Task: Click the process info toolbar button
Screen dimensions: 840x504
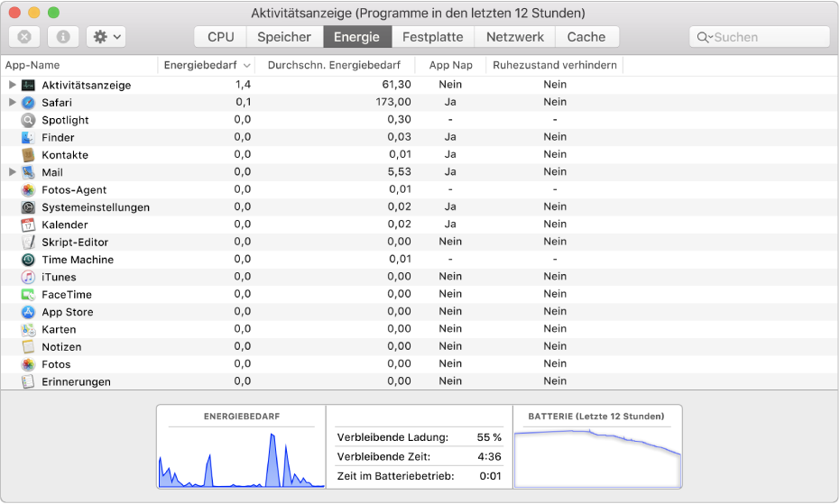Action: tap(63, 37)
